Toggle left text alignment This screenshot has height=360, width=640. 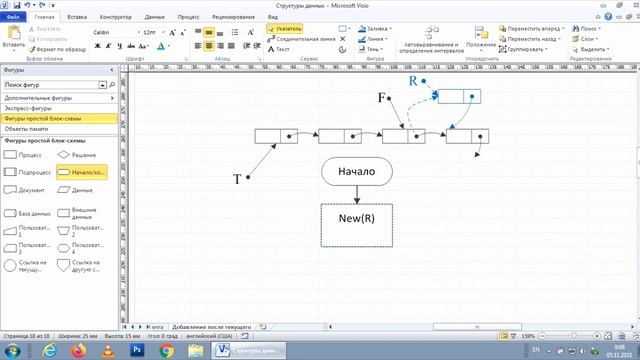click(x=198, y=46)
